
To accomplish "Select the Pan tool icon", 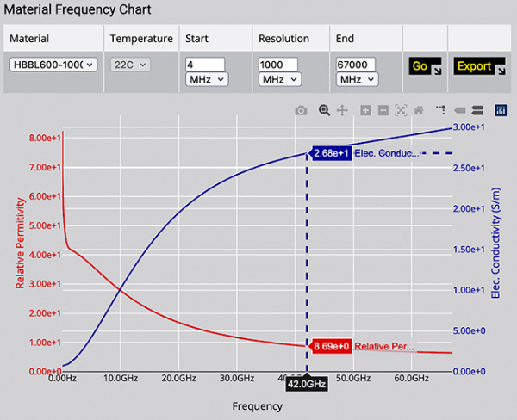I will click(342, 110).
